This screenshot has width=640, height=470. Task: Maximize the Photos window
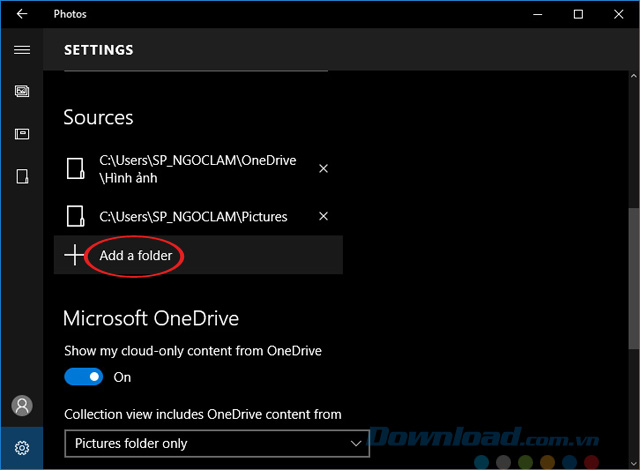pos(578,14)
